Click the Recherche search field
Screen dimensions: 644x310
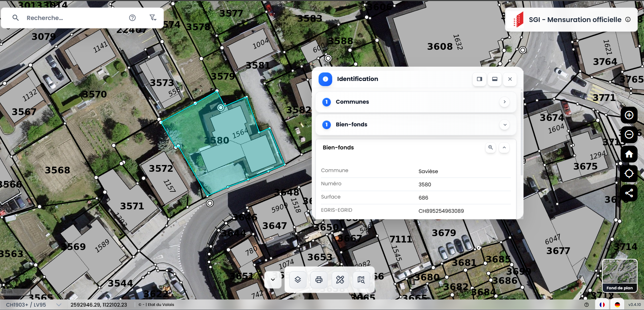[74, 18]
